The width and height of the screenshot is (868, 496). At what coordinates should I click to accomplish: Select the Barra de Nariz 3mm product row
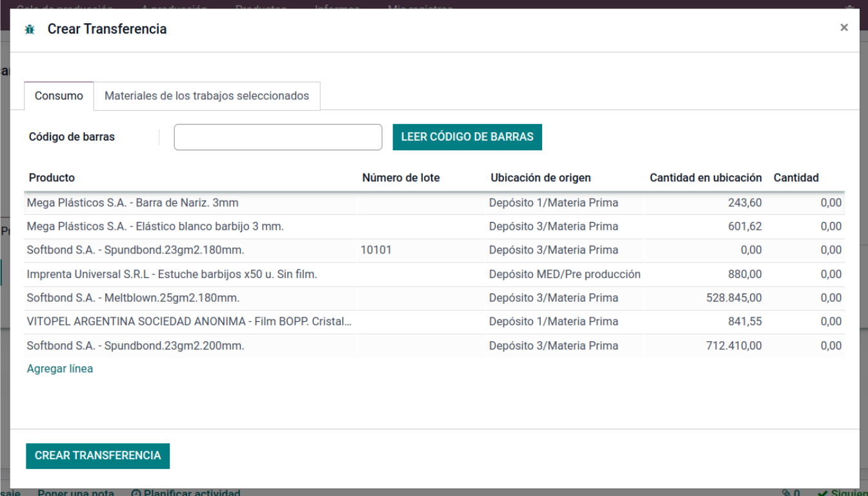pos(132,203)
